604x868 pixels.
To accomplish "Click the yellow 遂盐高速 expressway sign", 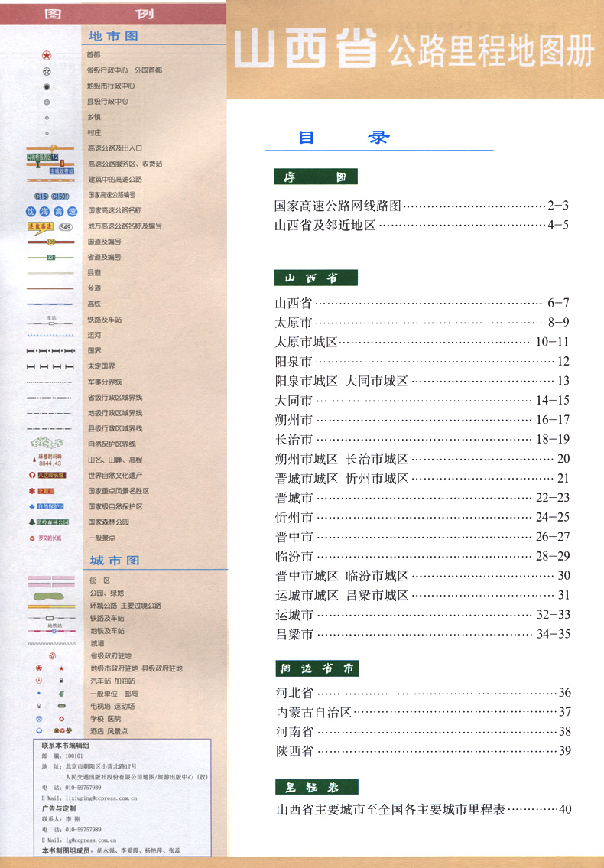I will [41, 226].
